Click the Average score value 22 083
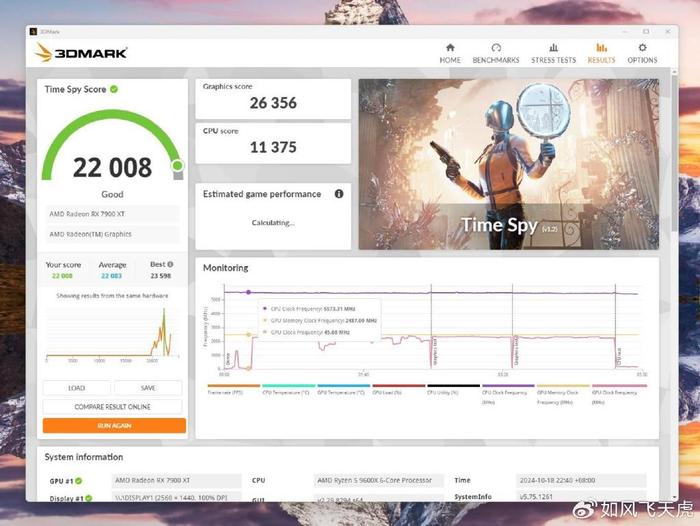 point(112,276)
